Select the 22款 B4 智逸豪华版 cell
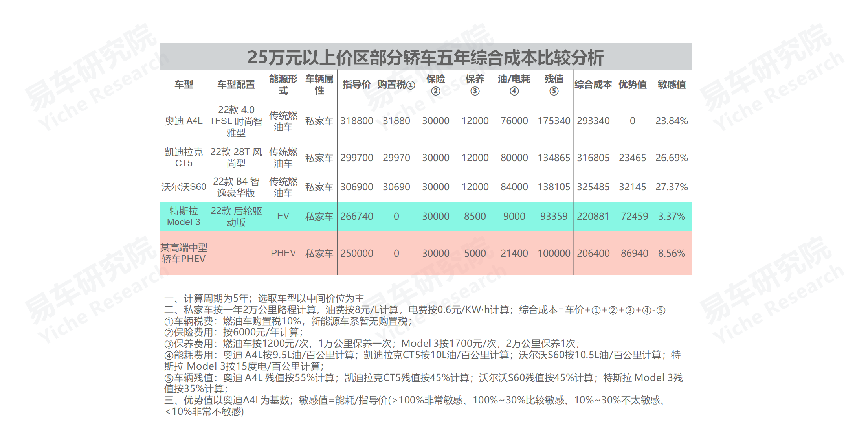 coord(236,187)
